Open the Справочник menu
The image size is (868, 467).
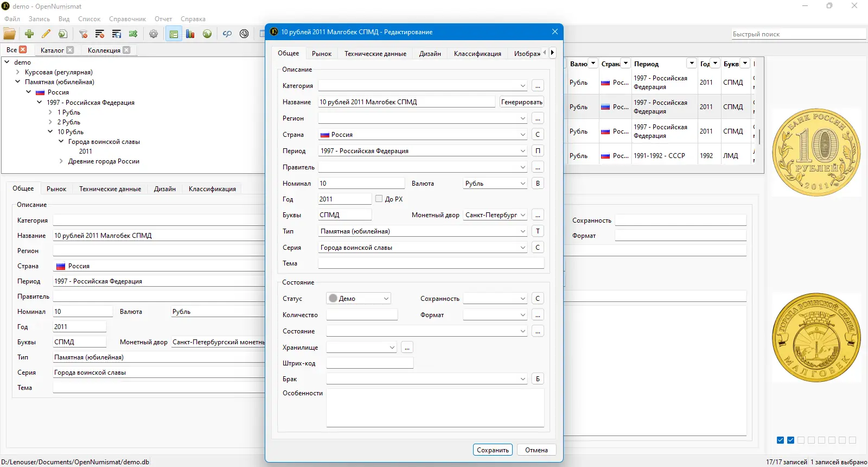[127, 19]
